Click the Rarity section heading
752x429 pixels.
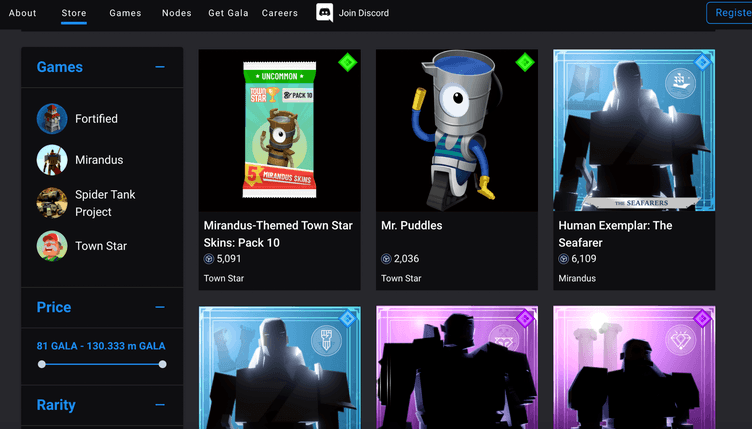(56, 405)
